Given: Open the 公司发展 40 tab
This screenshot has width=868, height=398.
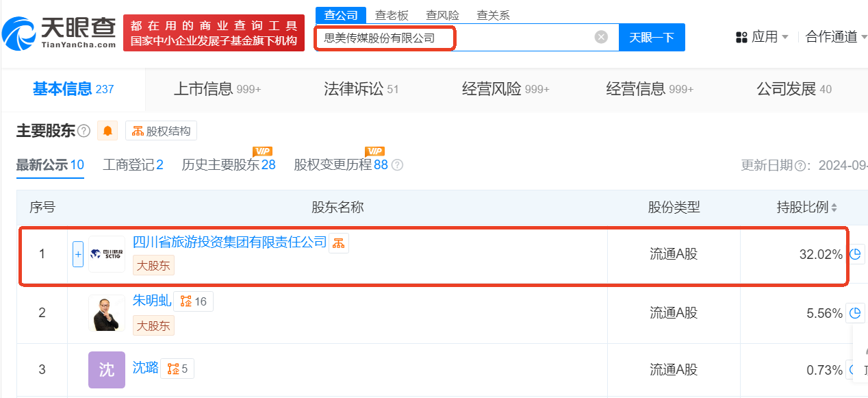Looking at the screenshot, I should [794, 89].
